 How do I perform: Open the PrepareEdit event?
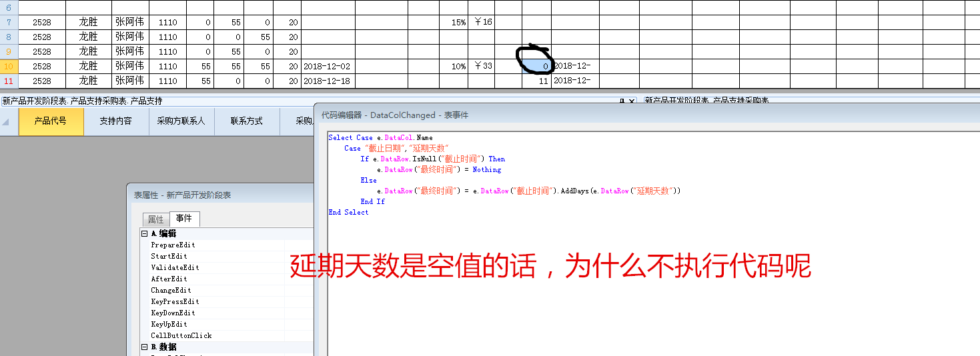173,245
